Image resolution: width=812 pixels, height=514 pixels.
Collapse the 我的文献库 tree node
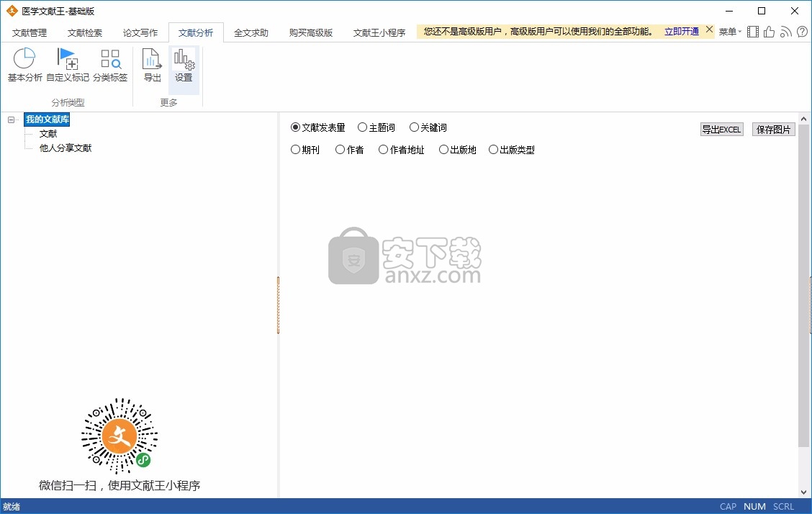(x=11, y=120)
